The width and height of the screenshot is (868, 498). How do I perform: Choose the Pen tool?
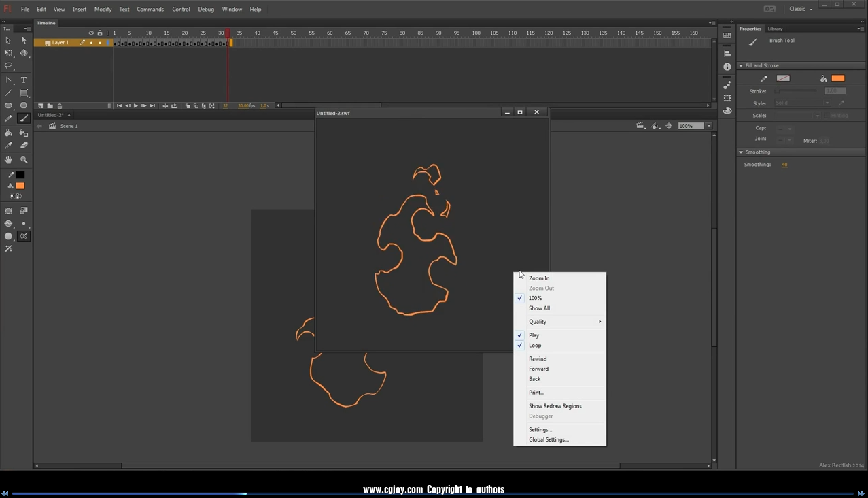pos(8,80)
